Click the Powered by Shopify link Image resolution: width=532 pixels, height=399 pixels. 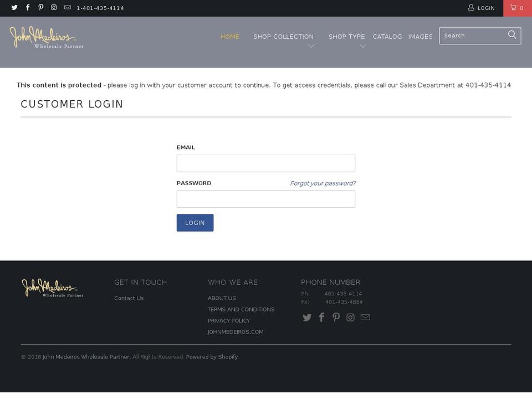click(x=212, y=357)
